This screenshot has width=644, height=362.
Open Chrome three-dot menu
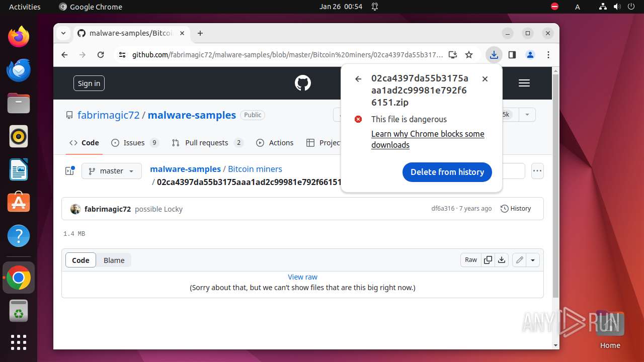click(x=548, y=55)
